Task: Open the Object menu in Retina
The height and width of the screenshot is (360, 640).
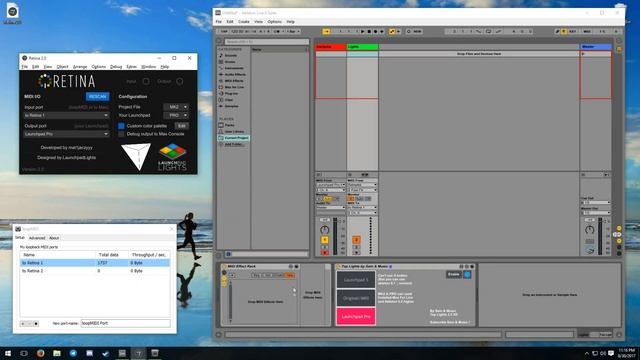Action: point(62,67)
